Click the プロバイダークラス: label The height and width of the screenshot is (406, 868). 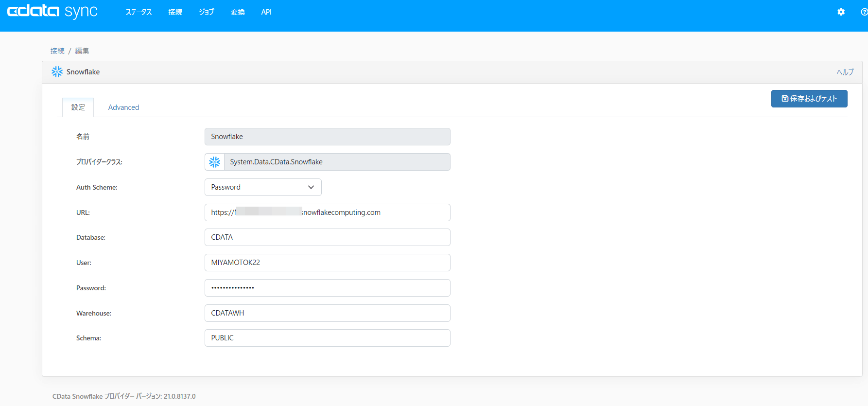click(99, 162)
